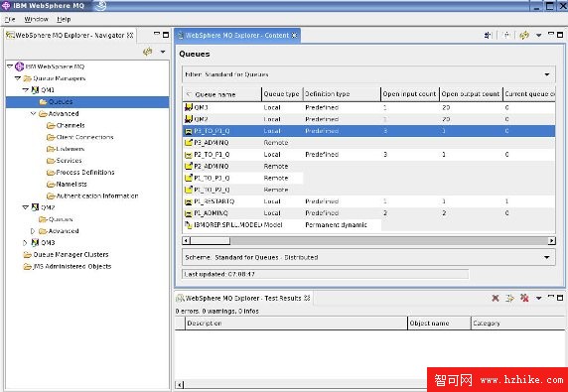Viewport: 568px width, 392px height.
Task: Sort by Queue type column header
Action: (282, 94)
